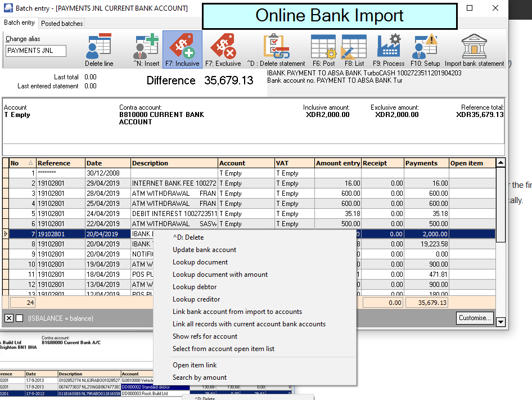The width and height of the screenshot is (532, 400).
Task: Click the Change alias input field
Action: (x=36, y=51)
